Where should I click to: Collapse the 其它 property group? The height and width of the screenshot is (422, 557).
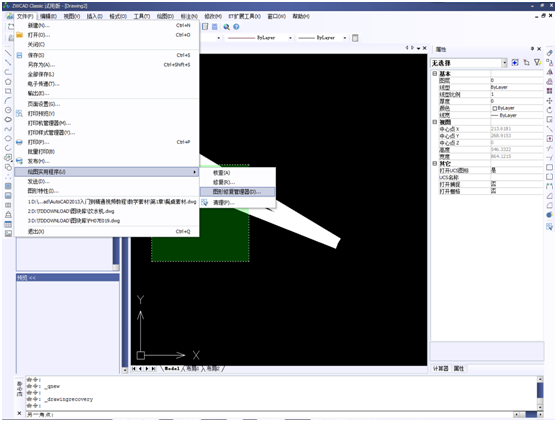click(435, 163)
